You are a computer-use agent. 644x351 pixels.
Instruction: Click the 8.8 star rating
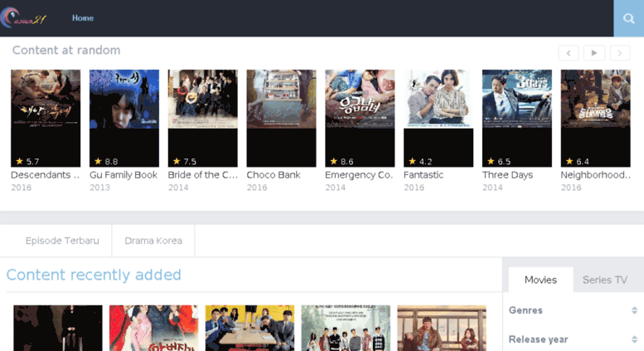(x=106, y=162)
